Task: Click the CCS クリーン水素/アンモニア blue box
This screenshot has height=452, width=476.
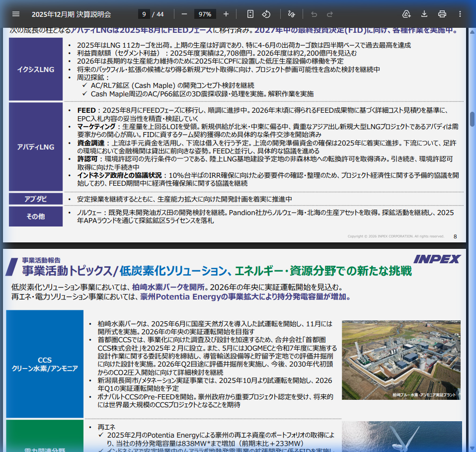Action: pyautogui.click(x=45, y=364)
